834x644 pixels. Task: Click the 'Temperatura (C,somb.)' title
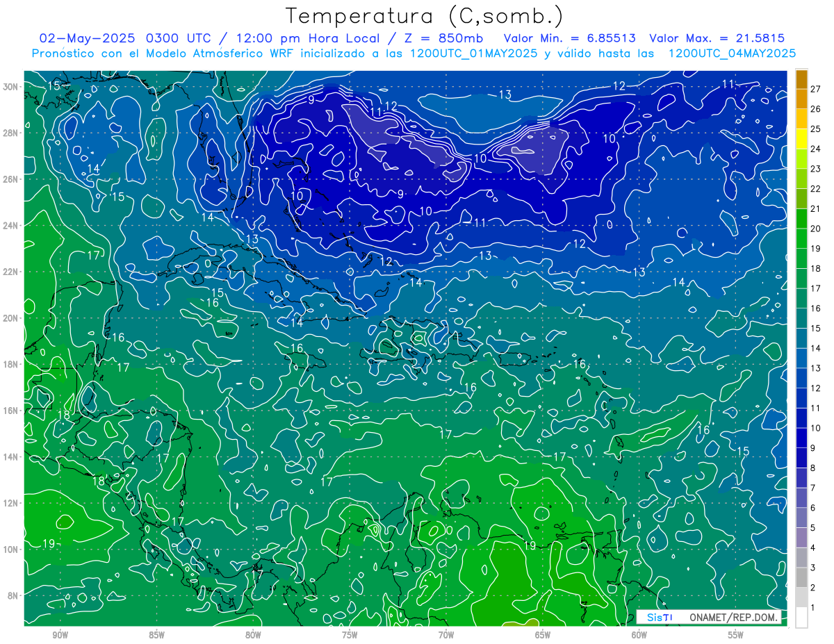pos(425,16)
